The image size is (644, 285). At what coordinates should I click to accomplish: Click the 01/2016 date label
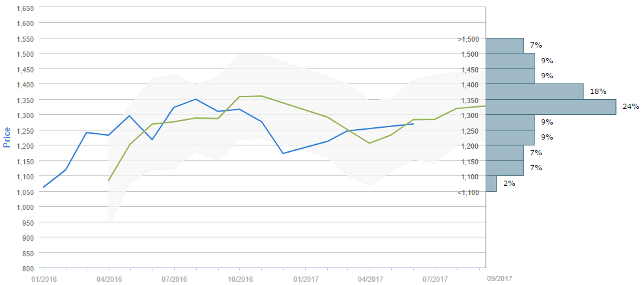click(x=44, y=279)
